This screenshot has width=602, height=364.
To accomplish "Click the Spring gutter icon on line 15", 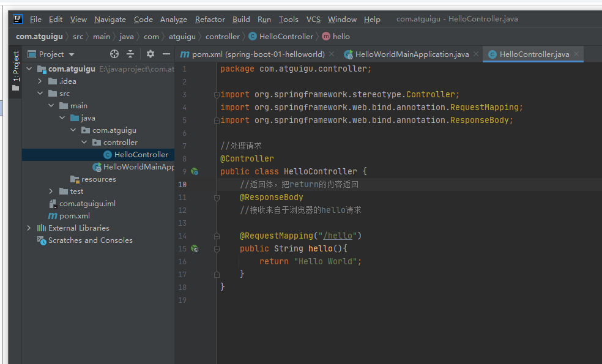I will coord(194,249).
